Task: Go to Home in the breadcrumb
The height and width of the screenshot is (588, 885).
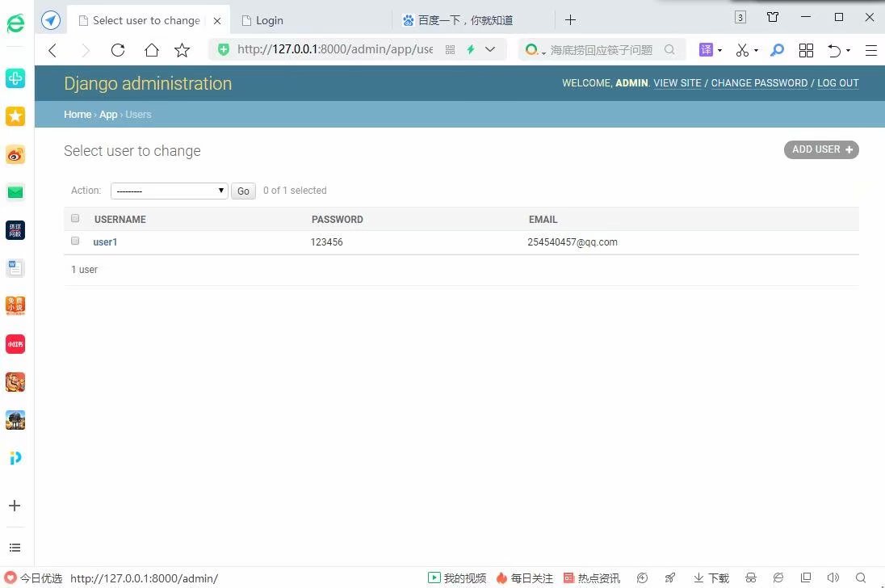Action: tap(78, 115)
